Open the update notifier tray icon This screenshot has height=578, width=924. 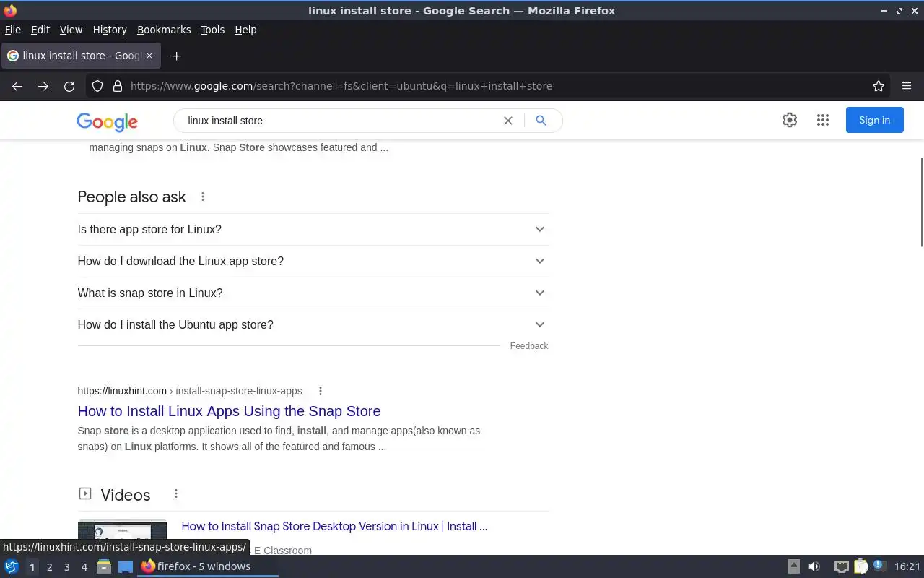tap(879, 566)
